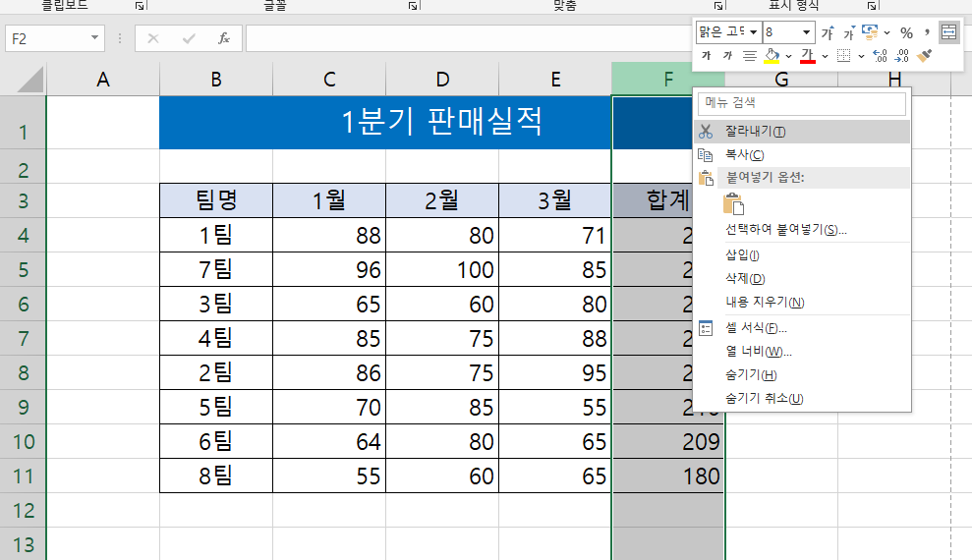Click the 7팀 cell

pos(215,269)
